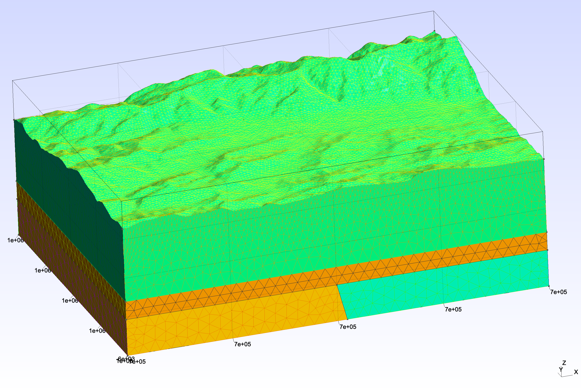
Task: Click the Z label on the axis triad
Action: [x=564, y=363]
